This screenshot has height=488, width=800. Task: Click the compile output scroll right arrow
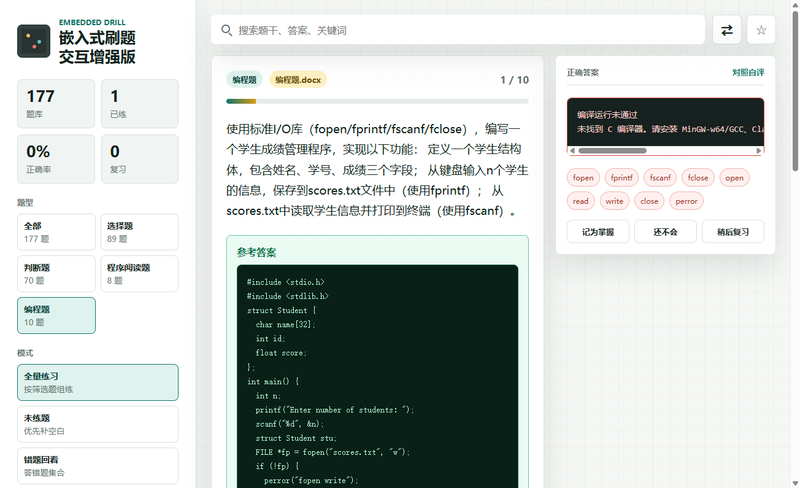pyautogui.click(x=759, y=151)
